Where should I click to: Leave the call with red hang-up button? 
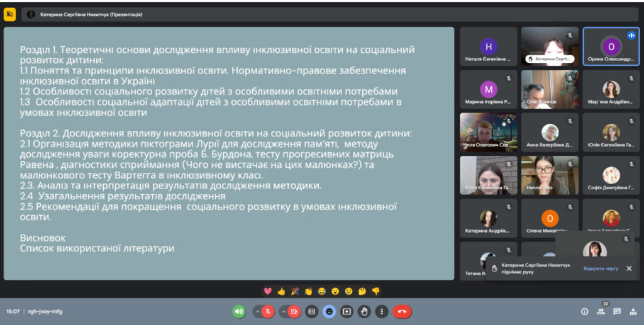(x=402, y=311)
